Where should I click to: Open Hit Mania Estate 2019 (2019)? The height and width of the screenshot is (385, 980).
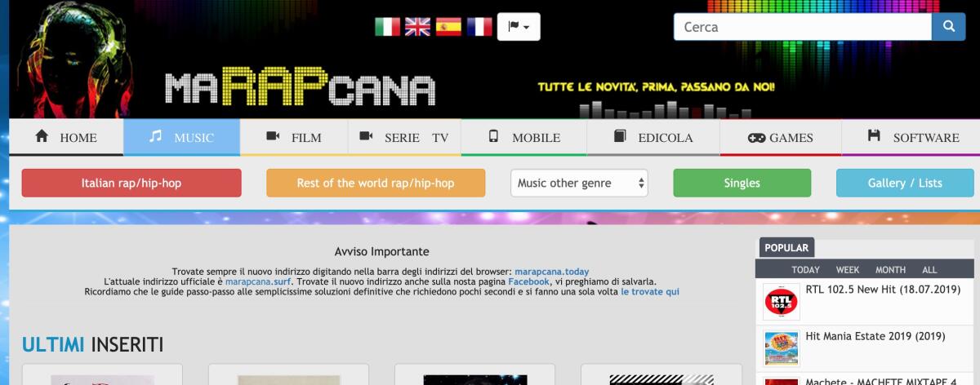[875, 335]
